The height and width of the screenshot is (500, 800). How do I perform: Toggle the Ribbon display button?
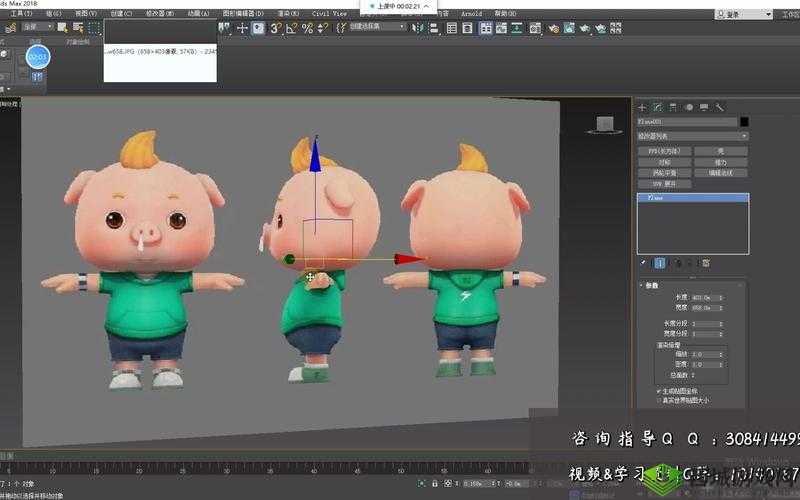tap(486, 28)
